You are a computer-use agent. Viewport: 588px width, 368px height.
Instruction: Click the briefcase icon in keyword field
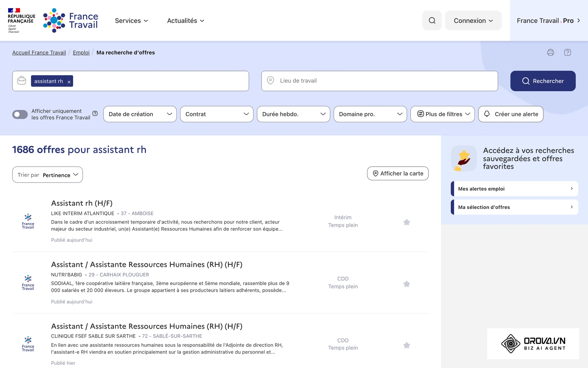click(x=22, y=81)
